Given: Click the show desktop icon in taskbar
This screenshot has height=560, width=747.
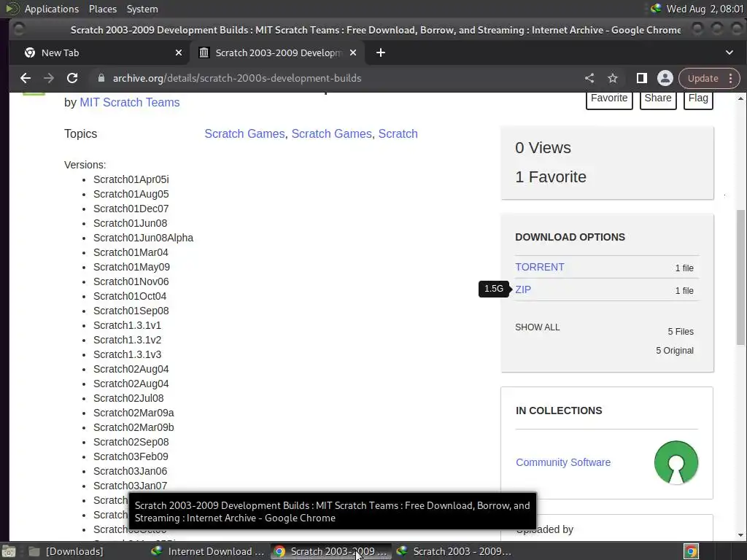Looking at the screenshot, I should coord(9,551).
